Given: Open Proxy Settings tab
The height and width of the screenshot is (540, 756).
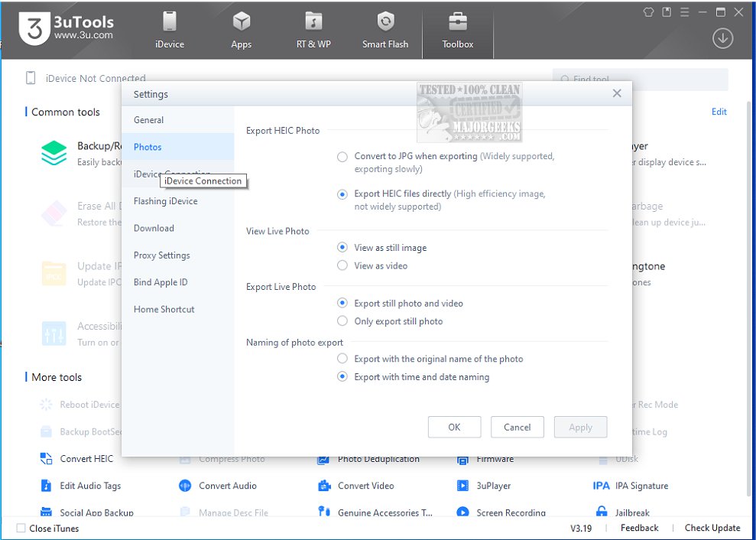Looking at the screenshot, I should pyautogui.click(x=177, y=255).
